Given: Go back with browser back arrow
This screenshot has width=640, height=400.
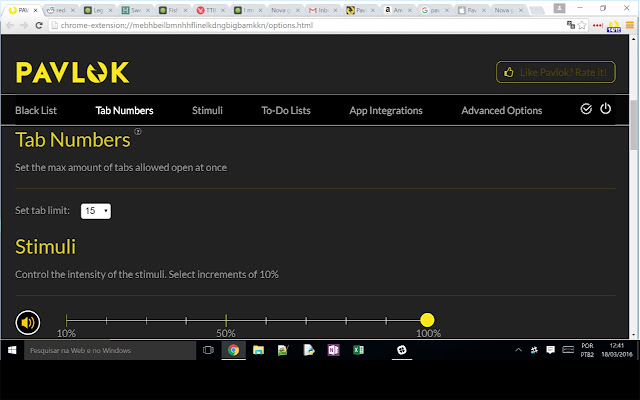Looking at the screenshot, I should 11,25.
